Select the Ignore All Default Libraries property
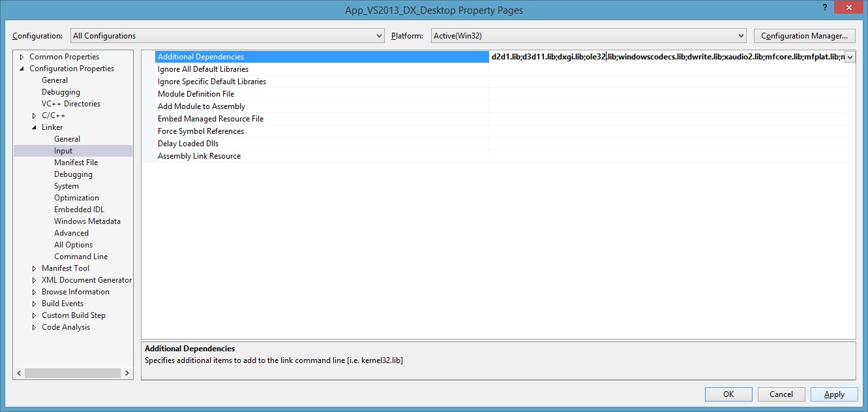868x412 pixels. [x=322, y=69]
